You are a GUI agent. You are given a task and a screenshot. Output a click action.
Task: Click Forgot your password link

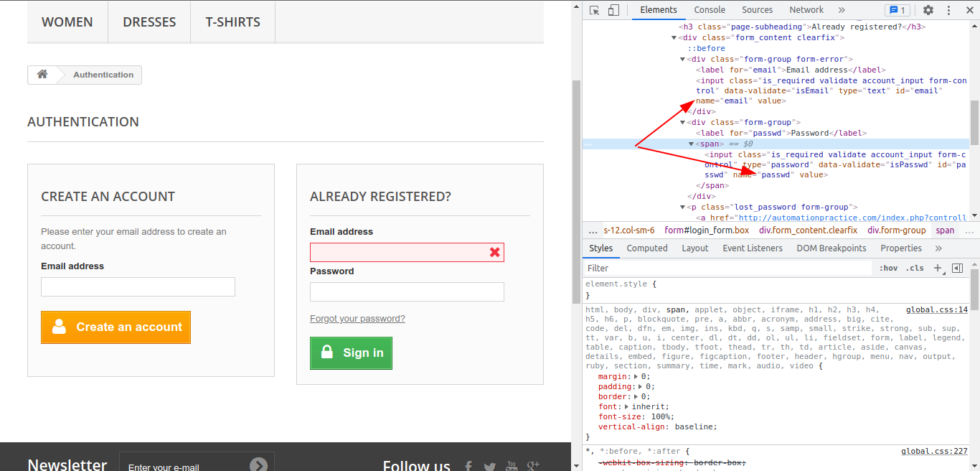click(x=357, y=319)
